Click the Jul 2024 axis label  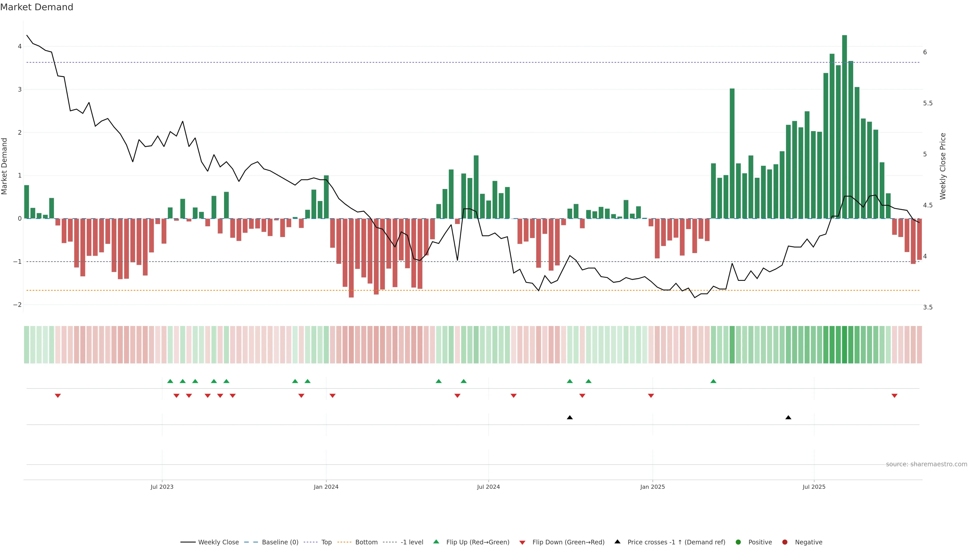coord(488,487)
